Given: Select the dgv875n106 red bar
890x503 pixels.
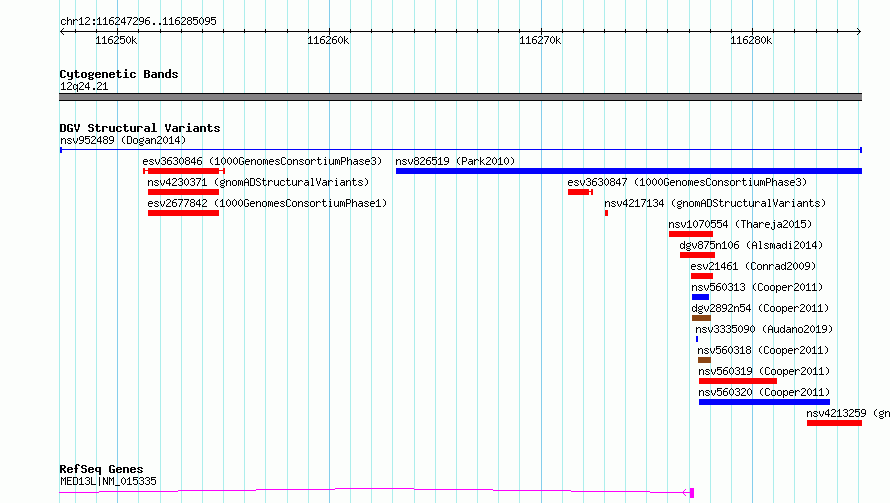Looking at the screenshot, I should coord(698,255).
